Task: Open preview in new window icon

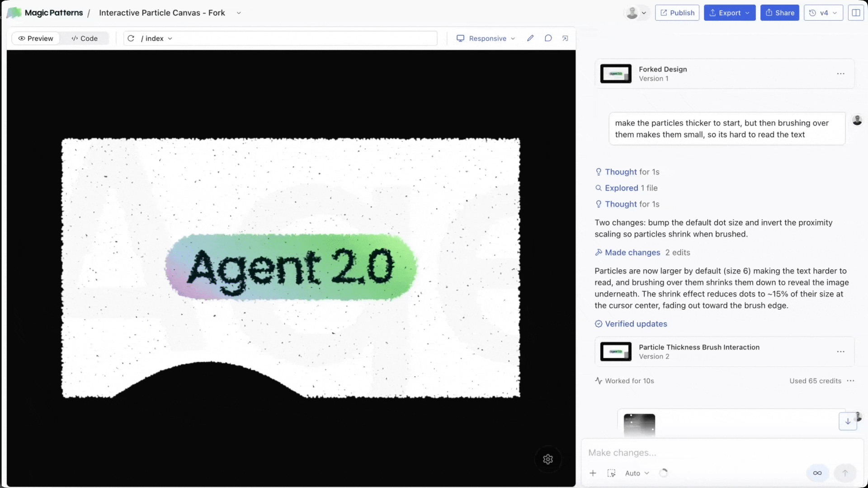Action: click(x=565, y=38)
